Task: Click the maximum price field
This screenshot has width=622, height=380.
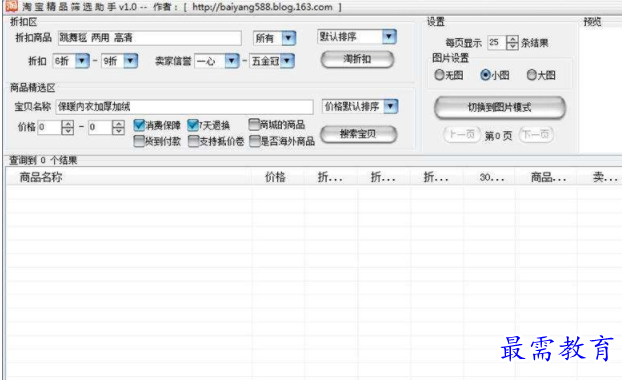Action: click(x=100, y=127)
